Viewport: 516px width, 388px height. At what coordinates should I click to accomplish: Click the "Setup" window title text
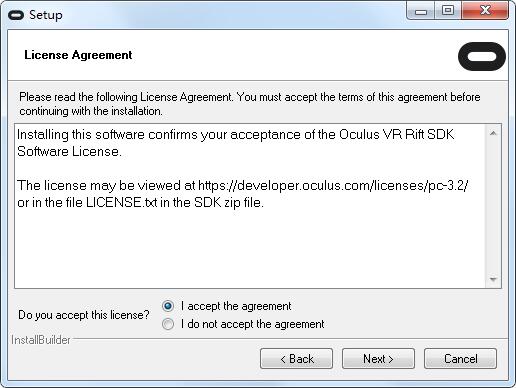click(46, 15)
